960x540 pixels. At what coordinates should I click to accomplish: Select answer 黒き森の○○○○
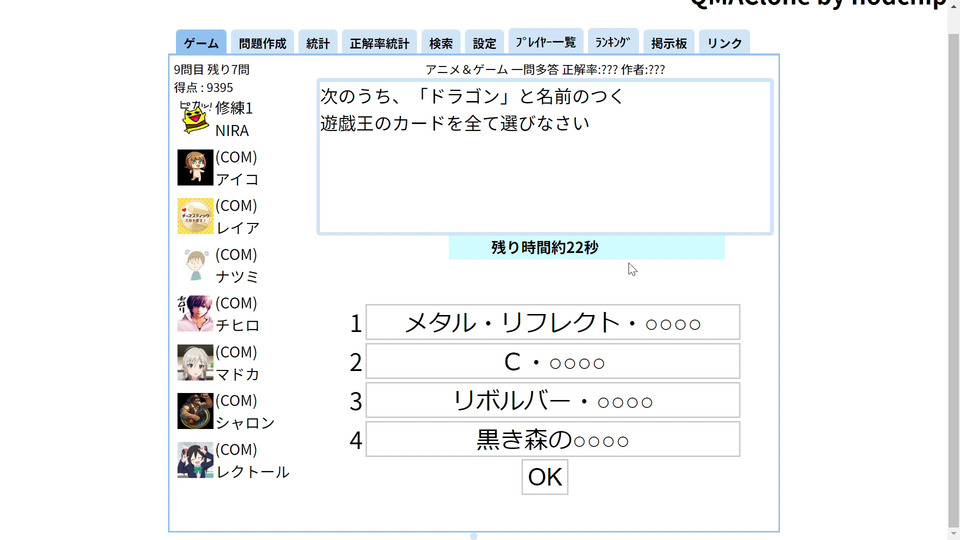[553, 439]
